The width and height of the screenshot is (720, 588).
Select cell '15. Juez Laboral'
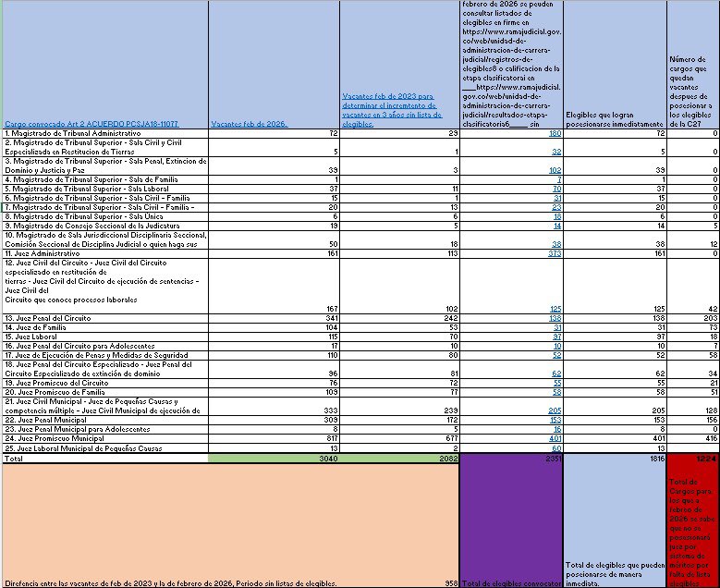coord(105,337)
